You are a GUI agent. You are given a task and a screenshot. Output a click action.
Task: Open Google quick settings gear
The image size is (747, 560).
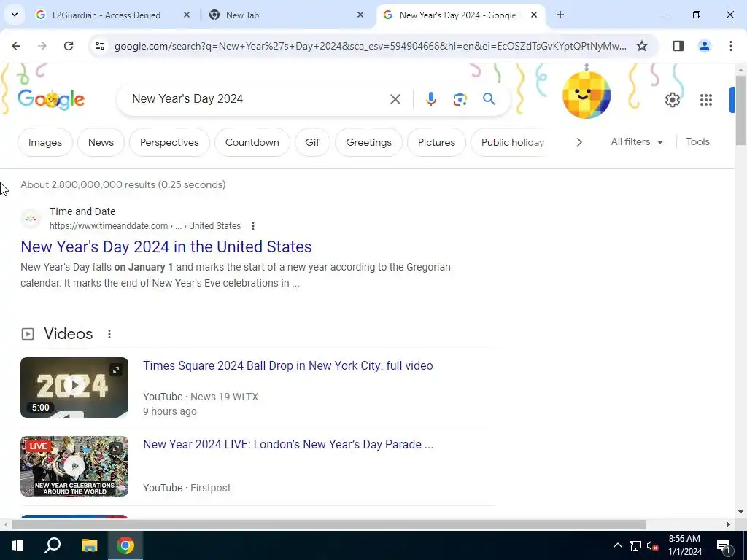[x=672, y=99]
